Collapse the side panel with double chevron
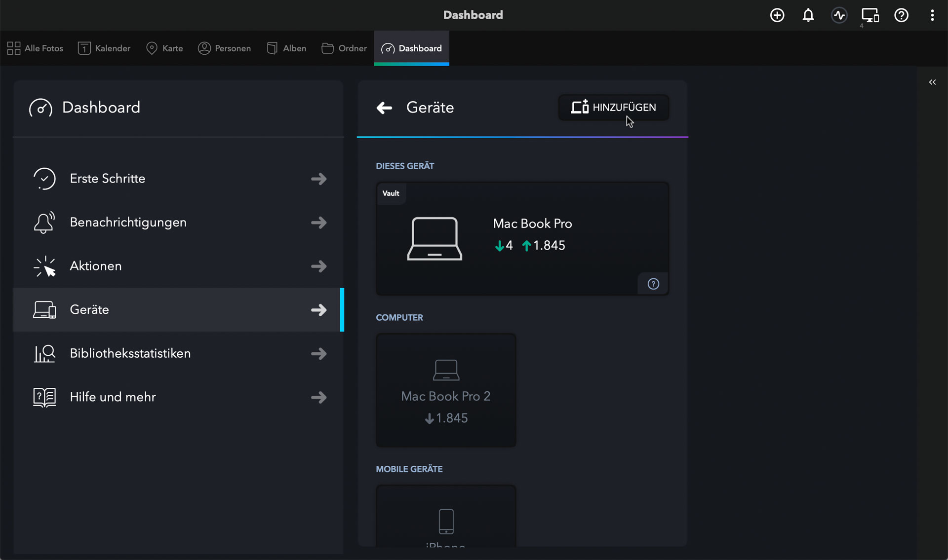 click(932, 82)
